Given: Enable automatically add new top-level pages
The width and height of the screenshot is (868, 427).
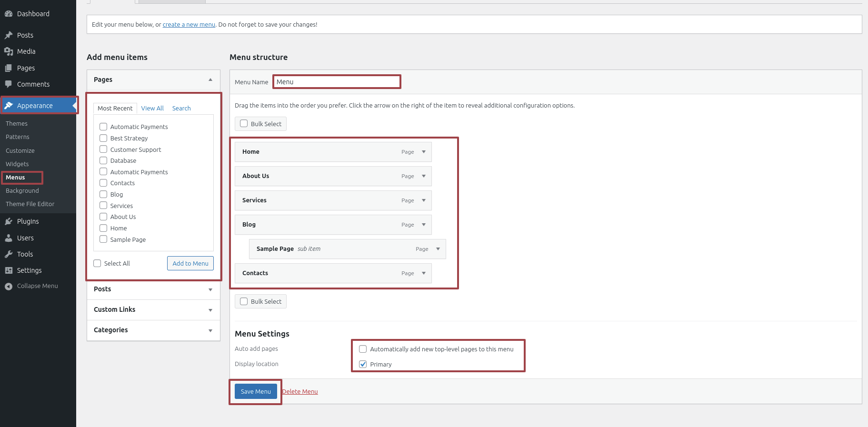Looking at the screenshot, I should 363,349.
